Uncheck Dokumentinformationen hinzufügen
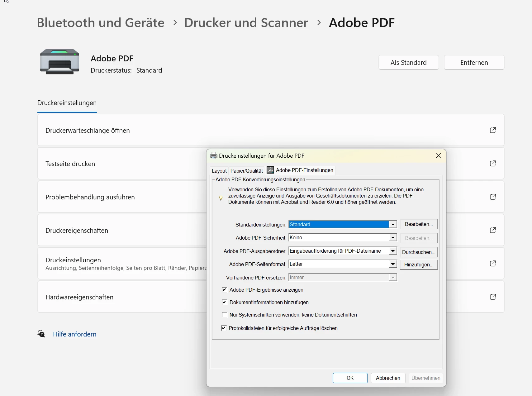The image size is (532, 396). coord(224,302)
